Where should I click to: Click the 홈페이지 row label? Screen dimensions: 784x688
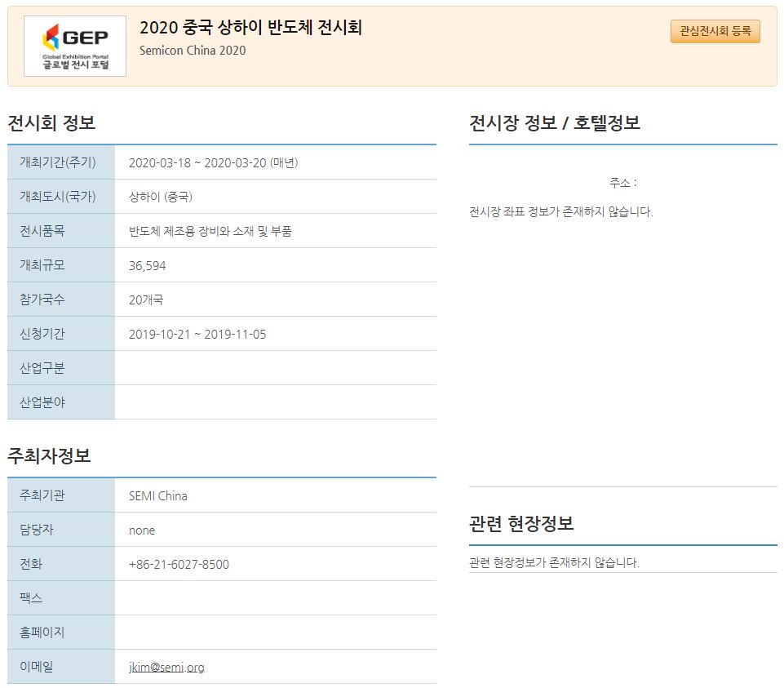click(x=42, y=632)
